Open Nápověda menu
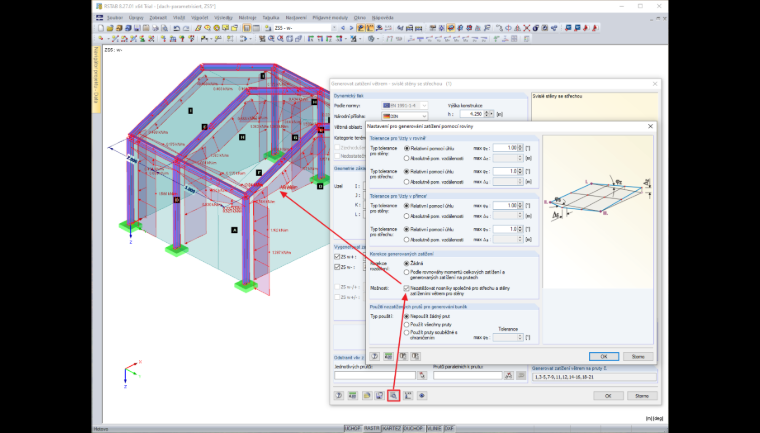 click(x=384, y=17)
